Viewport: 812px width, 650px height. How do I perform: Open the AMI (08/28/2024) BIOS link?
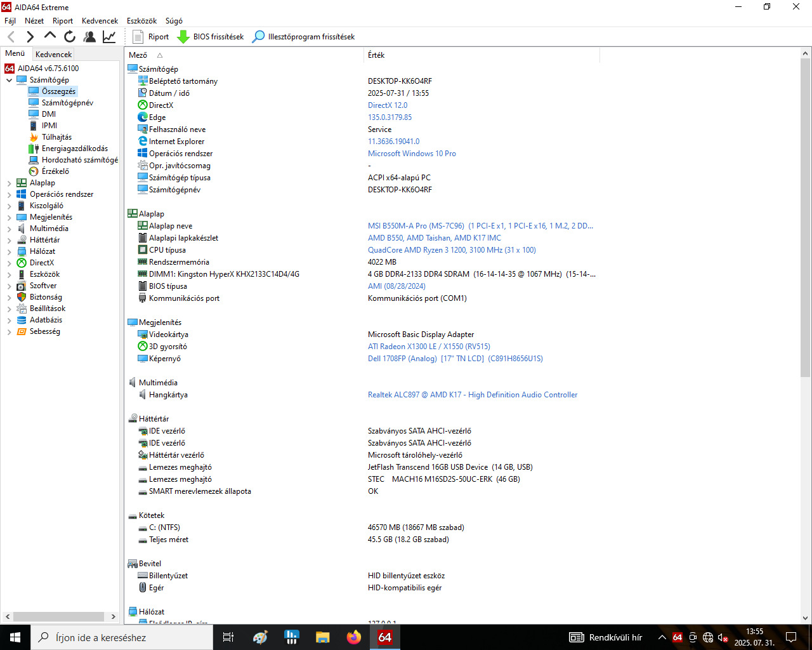tap(396, 286)
